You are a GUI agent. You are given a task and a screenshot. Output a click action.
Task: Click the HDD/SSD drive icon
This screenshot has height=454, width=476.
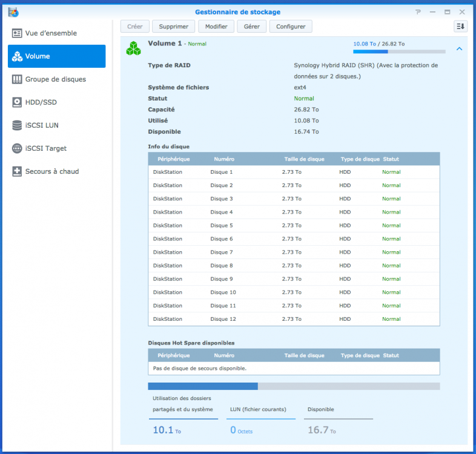17,102
